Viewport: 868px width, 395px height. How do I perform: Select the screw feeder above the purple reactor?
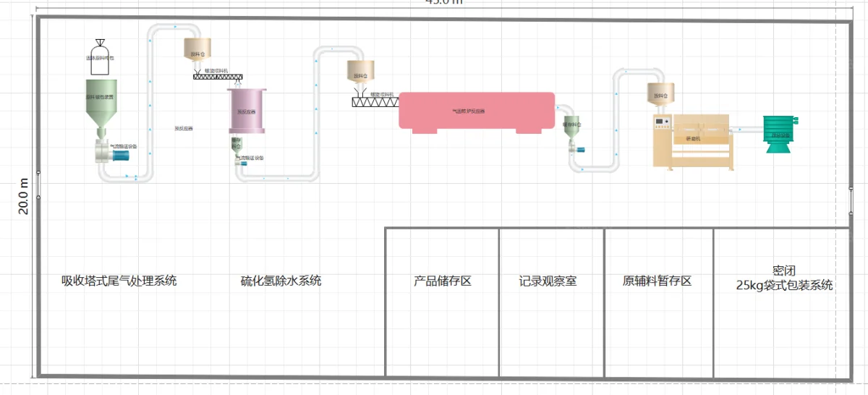[219, 77]
